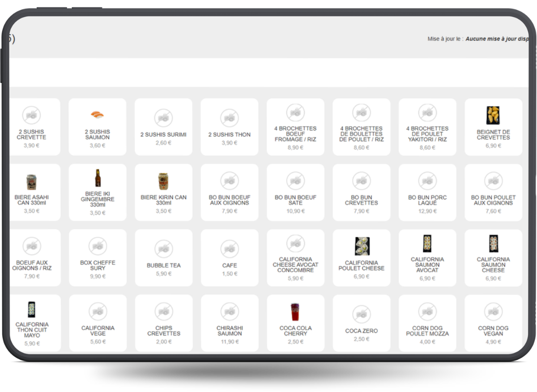Select the Beignet de Crevettes photo

tap(493, 115)
